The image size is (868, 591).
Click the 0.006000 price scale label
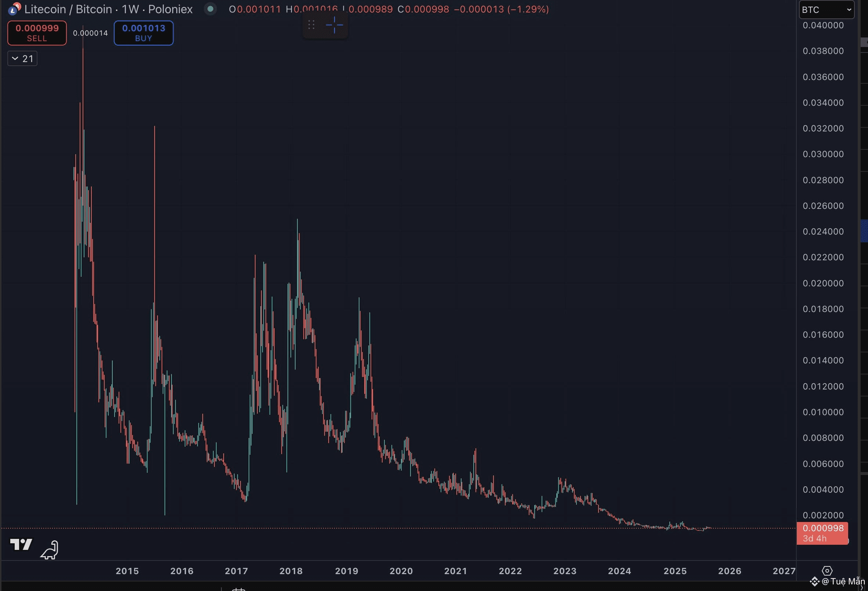coord(823,464)
